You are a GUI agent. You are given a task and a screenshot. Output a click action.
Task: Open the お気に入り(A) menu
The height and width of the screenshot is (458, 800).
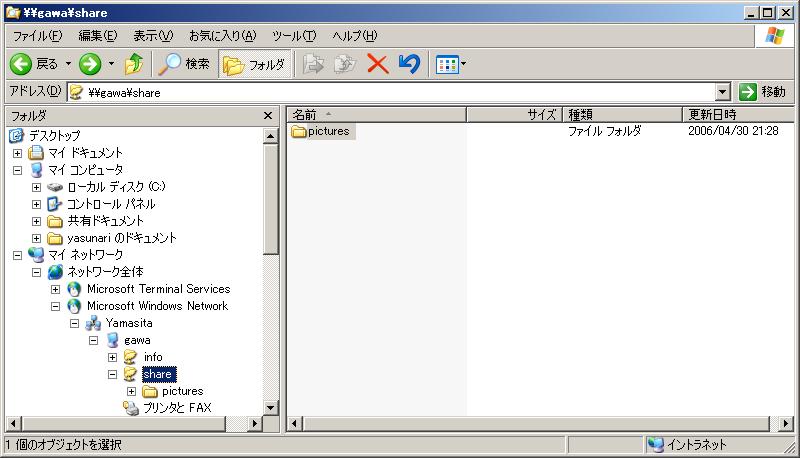pyautogui.click(x=222, y=36)
